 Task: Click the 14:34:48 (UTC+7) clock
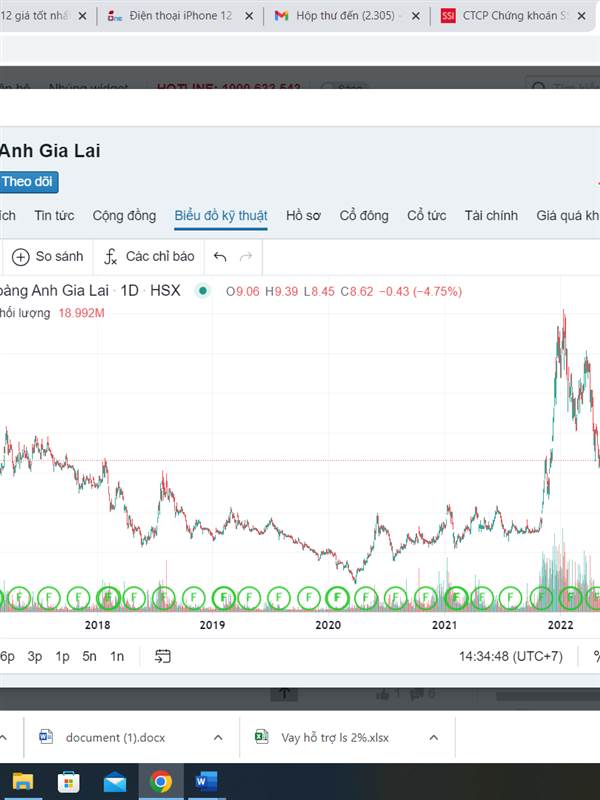tap(511, 657)
